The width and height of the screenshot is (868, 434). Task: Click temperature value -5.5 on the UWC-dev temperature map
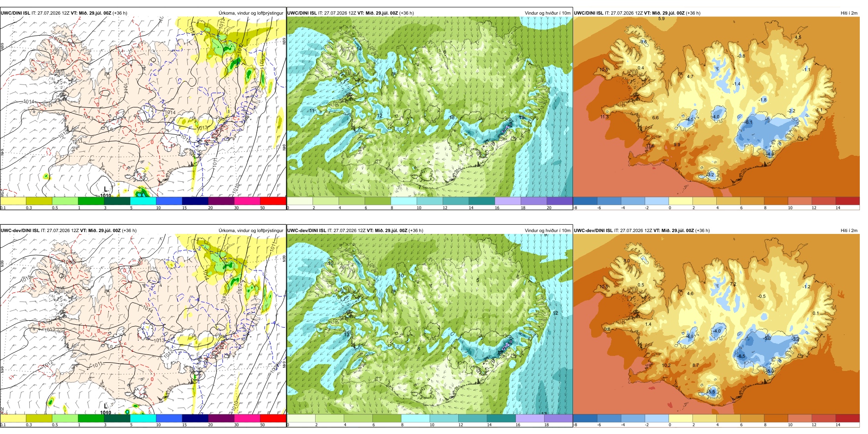click(x=711, y=392)
